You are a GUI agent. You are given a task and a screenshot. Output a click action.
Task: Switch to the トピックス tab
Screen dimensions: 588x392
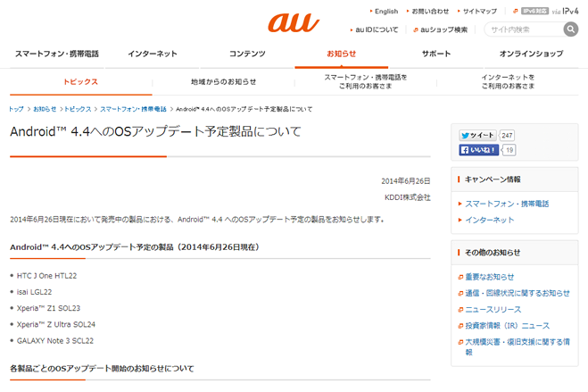[x=80, y=82]
